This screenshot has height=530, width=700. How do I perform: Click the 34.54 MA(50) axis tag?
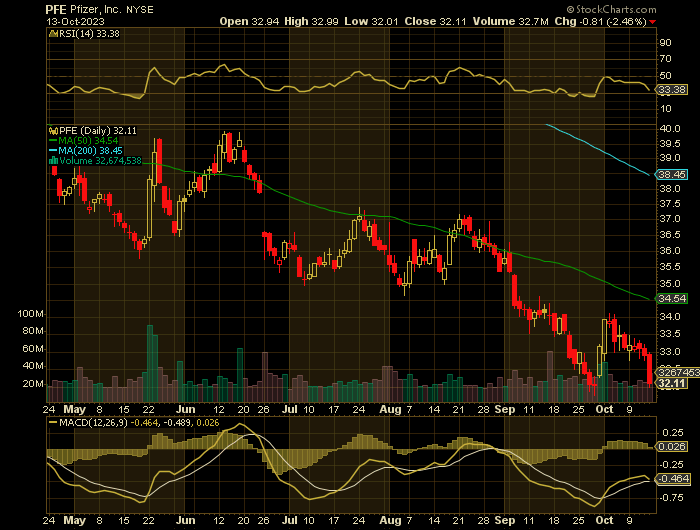(671, 299)
